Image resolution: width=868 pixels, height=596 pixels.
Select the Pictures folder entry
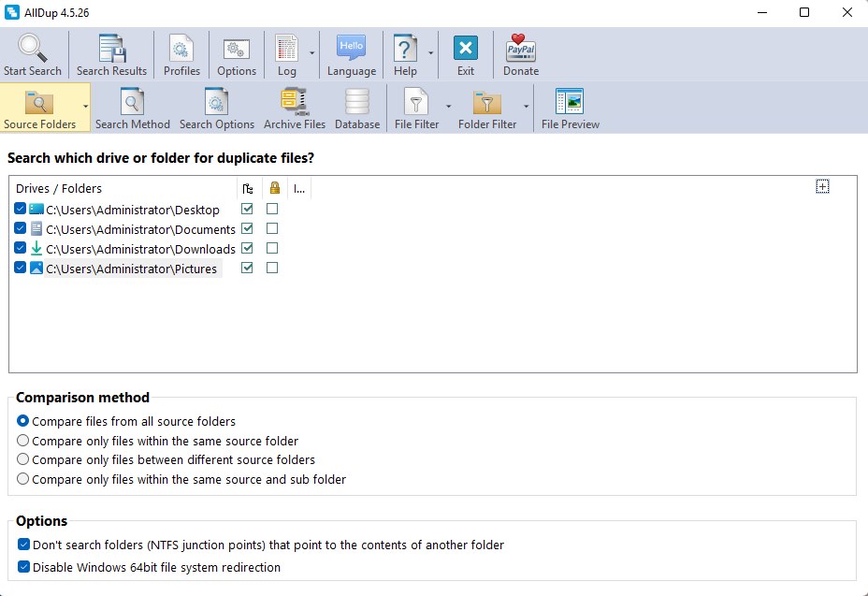coord(137,269)
